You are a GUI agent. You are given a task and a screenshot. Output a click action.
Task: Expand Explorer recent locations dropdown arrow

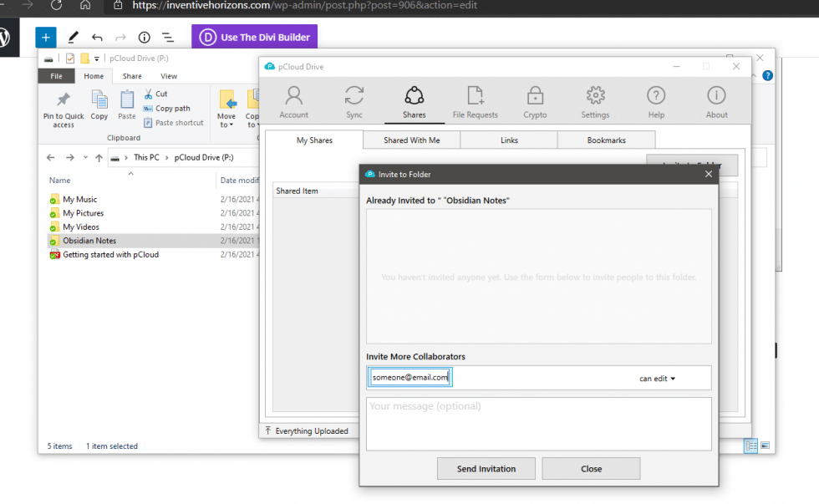pos(85,158)
